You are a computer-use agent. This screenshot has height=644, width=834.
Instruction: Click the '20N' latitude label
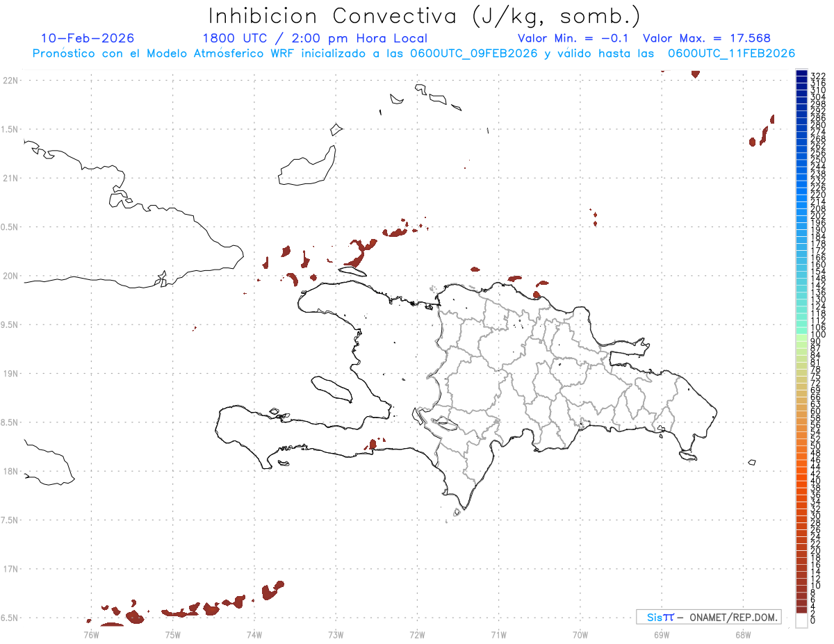pyautogui.click(x=10, y=276)
